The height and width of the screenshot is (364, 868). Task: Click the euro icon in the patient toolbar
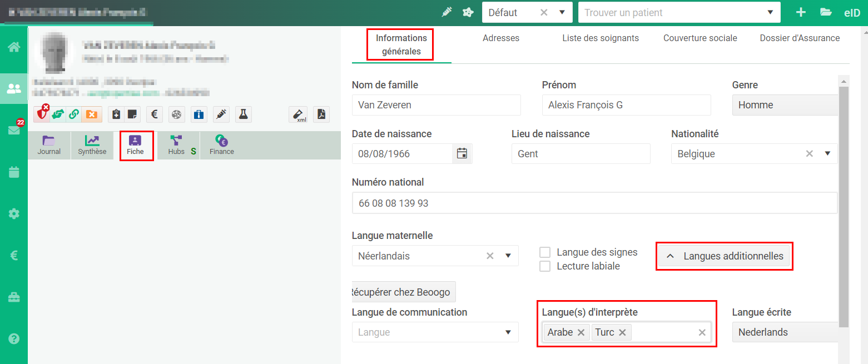coord(155,114)
